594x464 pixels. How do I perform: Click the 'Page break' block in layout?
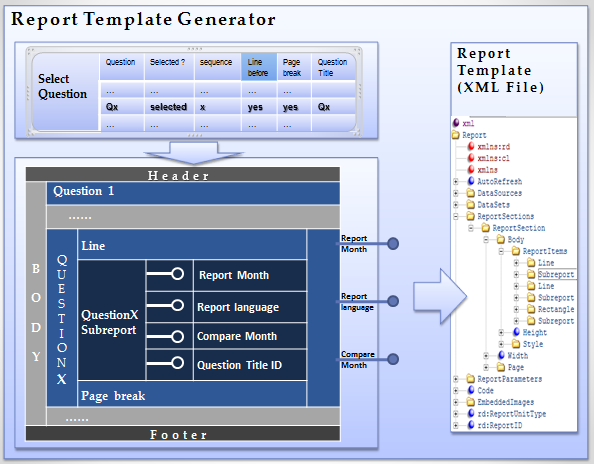point(192,394)
